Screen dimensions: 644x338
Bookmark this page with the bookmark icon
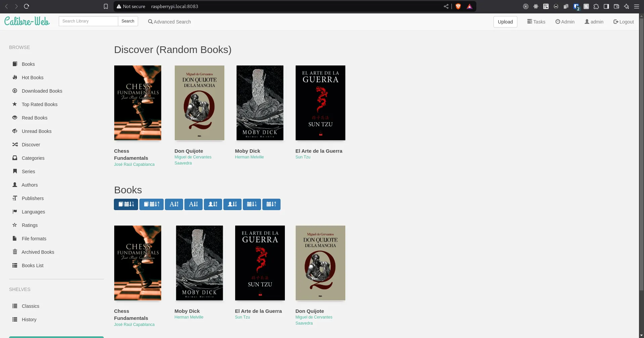click(x=106, y=6)
